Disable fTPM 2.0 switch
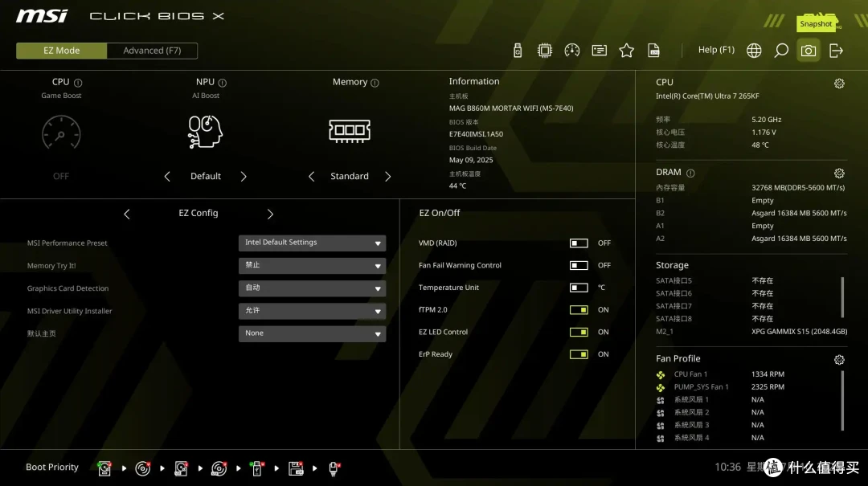Screen dimensions: 868x486 (x=579, y=309)
